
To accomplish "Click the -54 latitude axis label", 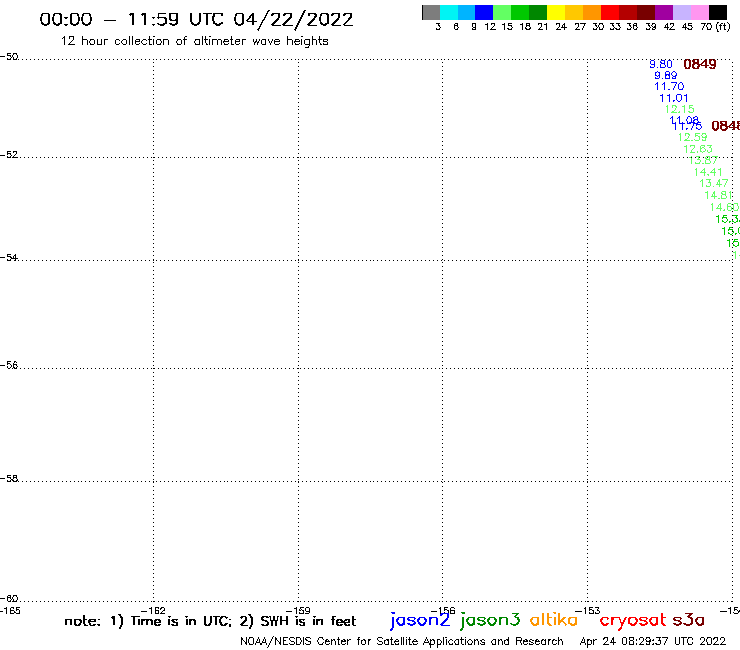I will point(9,258).
